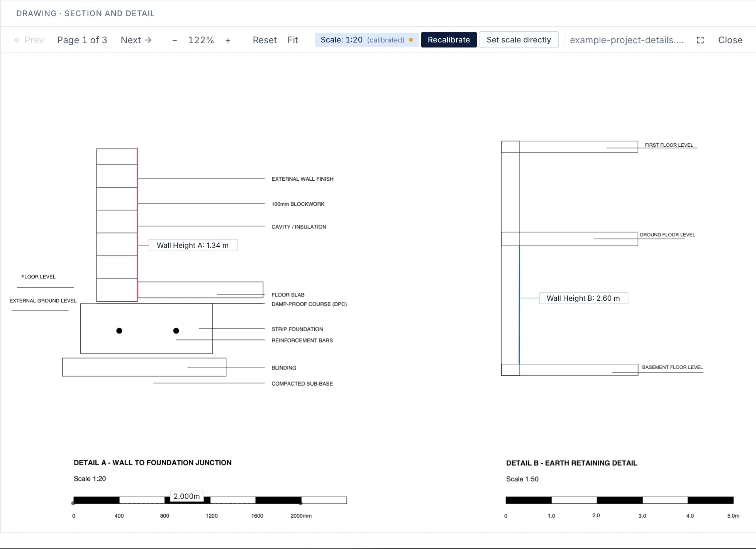Fit the drawing to view

[293, 40]
